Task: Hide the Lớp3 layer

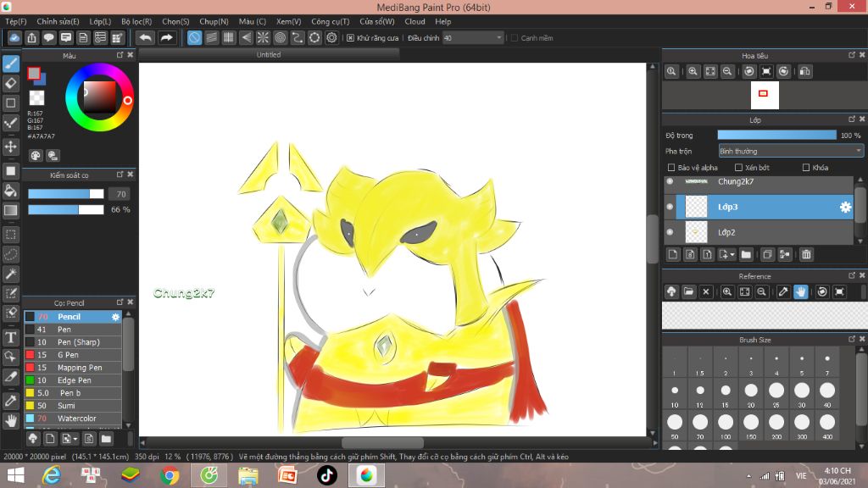Action: click(x=670, y=207)
